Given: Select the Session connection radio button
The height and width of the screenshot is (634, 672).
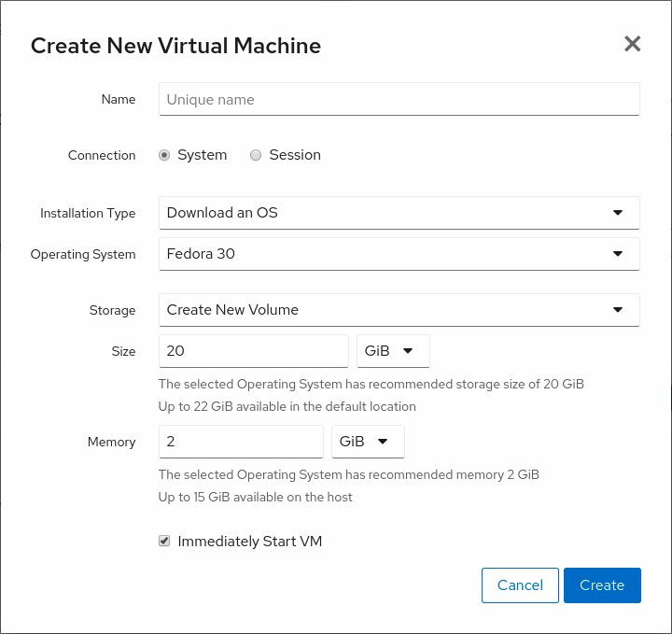Looking at the screenshot, I should coord(256,156).
